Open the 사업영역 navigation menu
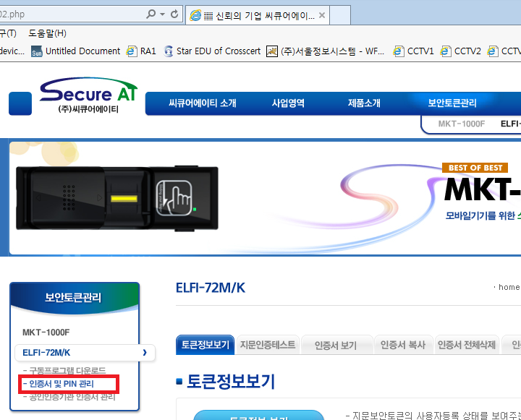 [x=288, y=103]
